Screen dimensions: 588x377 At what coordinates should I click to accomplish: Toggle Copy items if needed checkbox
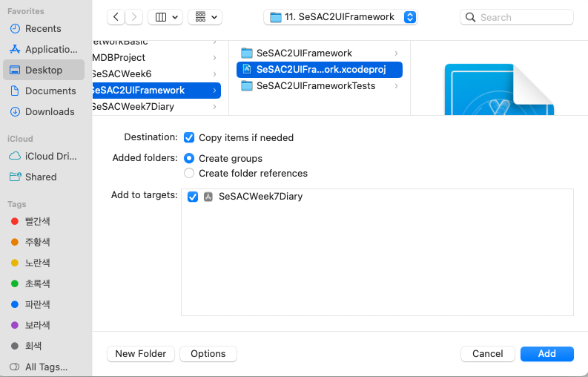tap(189, 137)
